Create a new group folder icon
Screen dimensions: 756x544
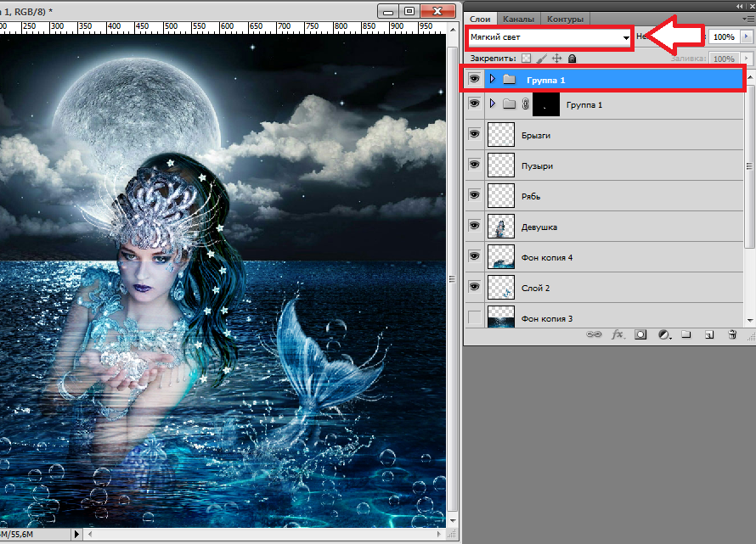click(x=686, y=335)
